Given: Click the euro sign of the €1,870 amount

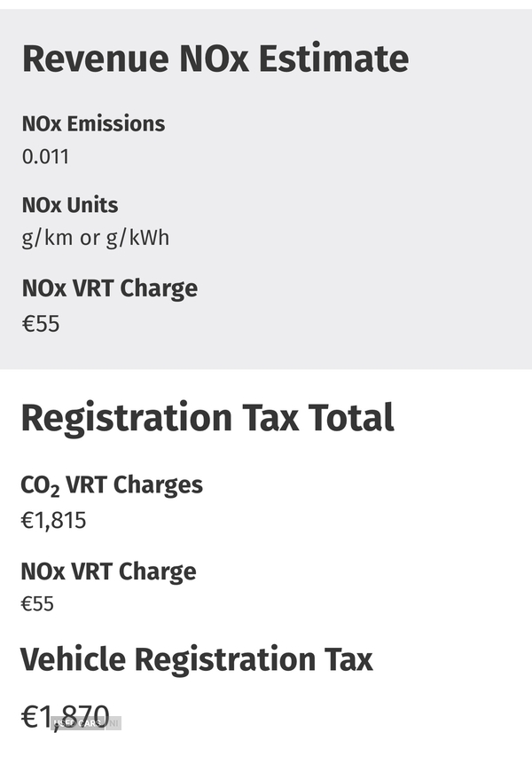Looking at the screenshot, I should (x=29, y=717).
